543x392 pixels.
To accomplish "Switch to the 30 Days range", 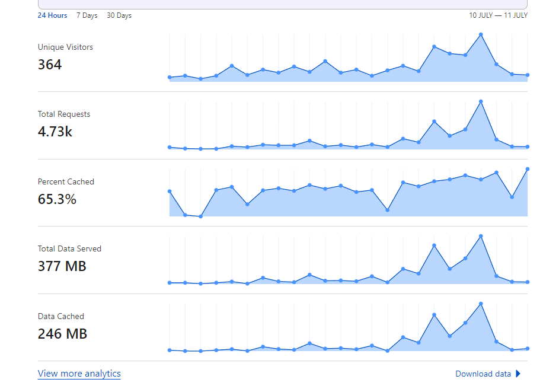I will (119, 15).
